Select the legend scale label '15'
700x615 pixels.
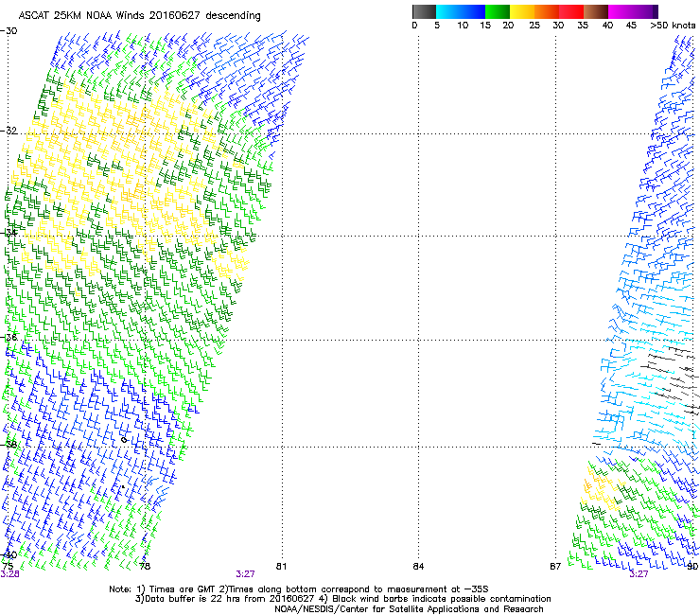[x=485, y=26]
